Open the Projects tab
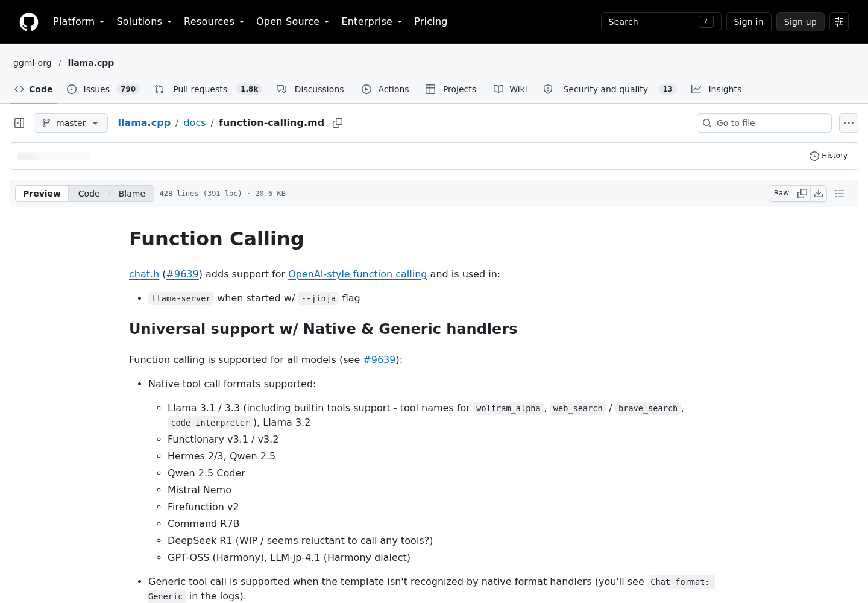The width and height of the screenshot is (868, 603). tap(451, 89)
